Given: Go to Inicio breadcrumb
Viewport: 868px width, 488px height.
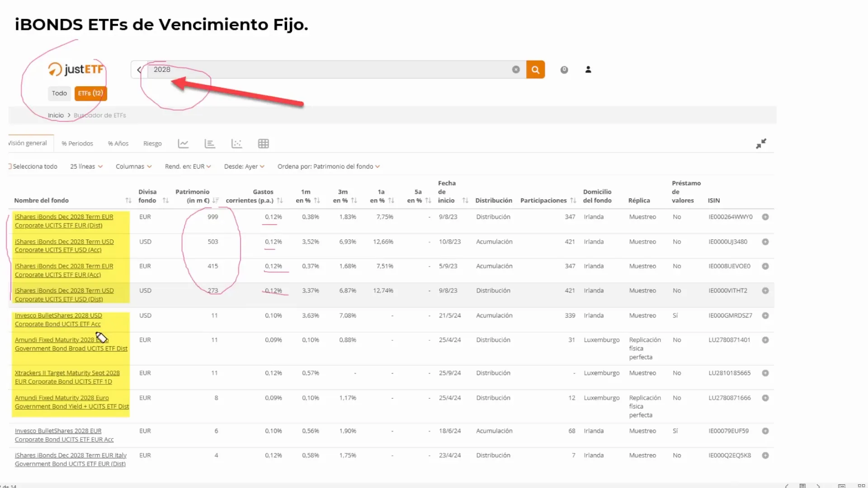Looking at the screenshot, I should pos(56,115).
